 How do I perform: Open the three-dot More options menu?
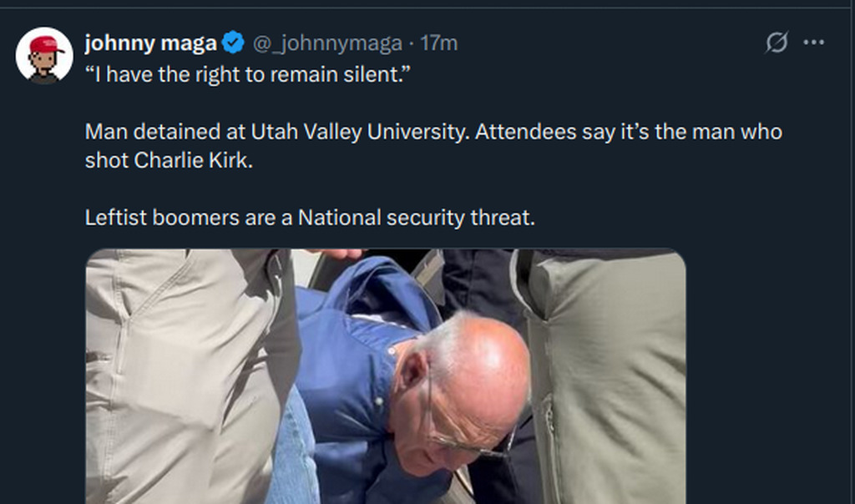point(813,43)
